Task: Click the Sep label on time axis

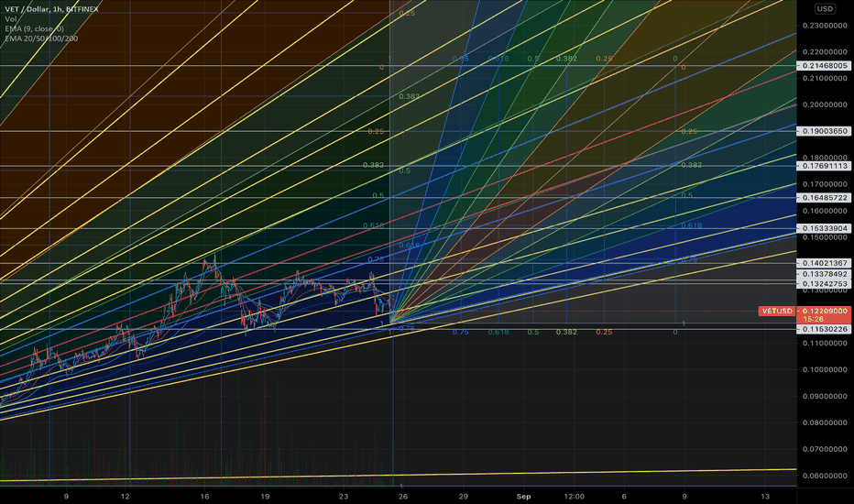Action: 523,497
